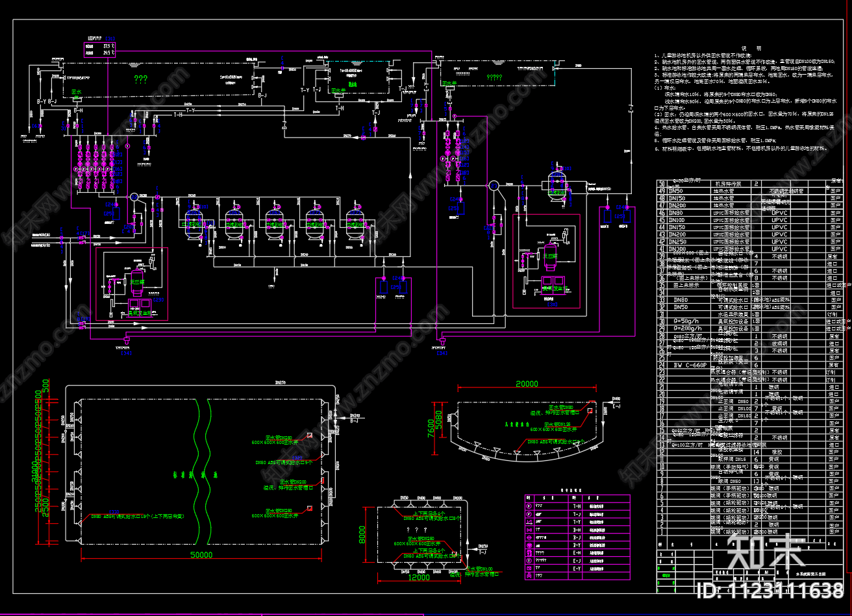Select row number 50 in material table

point(662,184)
